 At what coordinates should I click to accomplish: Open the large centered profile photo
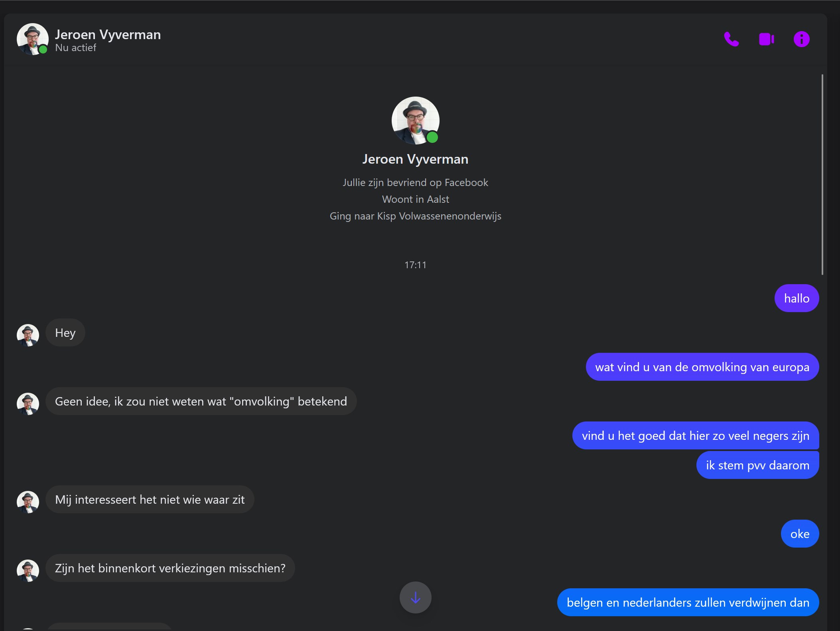click(x=415, y=121)
